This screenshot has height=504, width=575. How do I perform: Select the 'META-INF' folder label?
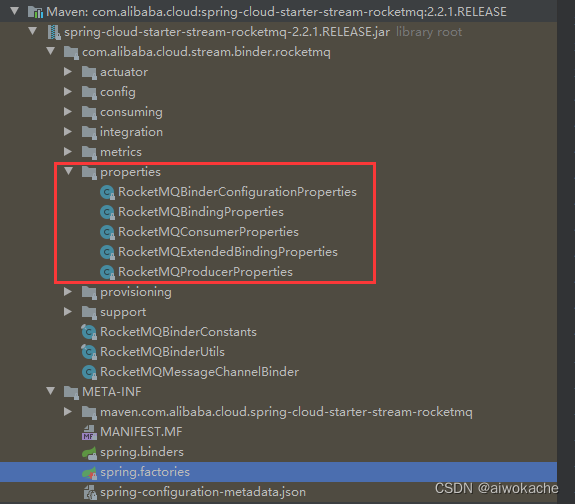pos(111,392)
